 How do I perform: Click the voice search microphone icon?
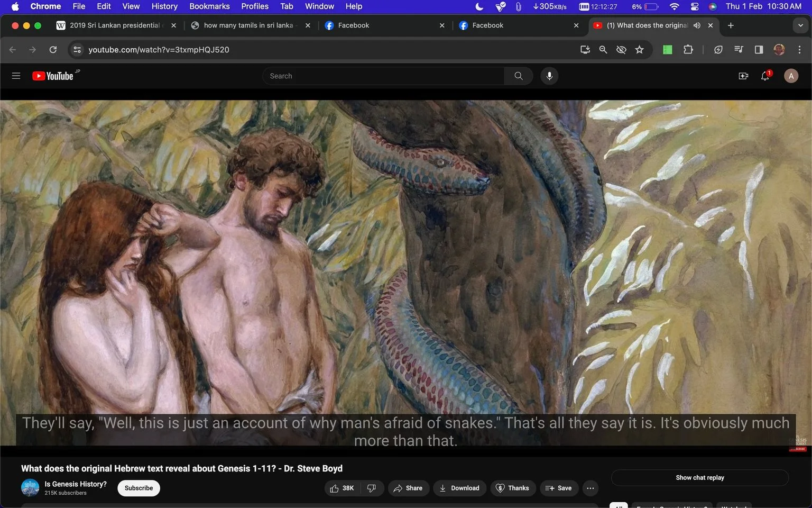click(549, 76)
